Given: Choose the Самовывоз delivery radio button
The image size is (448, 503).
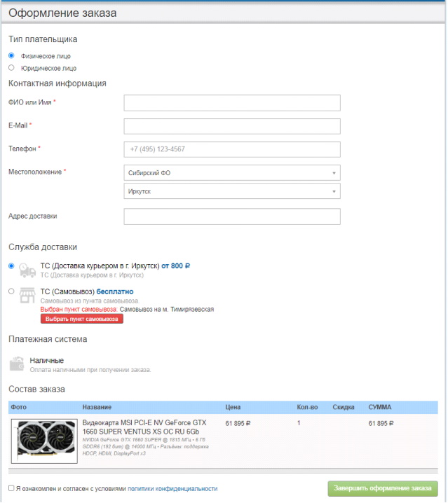Looking at the screenshot, I should pos(11,291).
